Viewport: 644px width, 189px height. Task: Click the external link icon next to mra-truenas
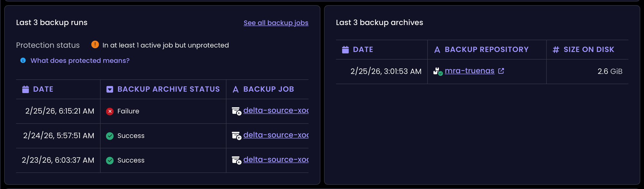501,71
